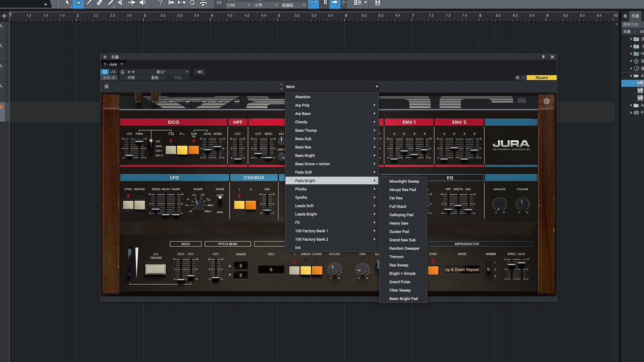Open the plugin hamburger menu

(106, 86)
